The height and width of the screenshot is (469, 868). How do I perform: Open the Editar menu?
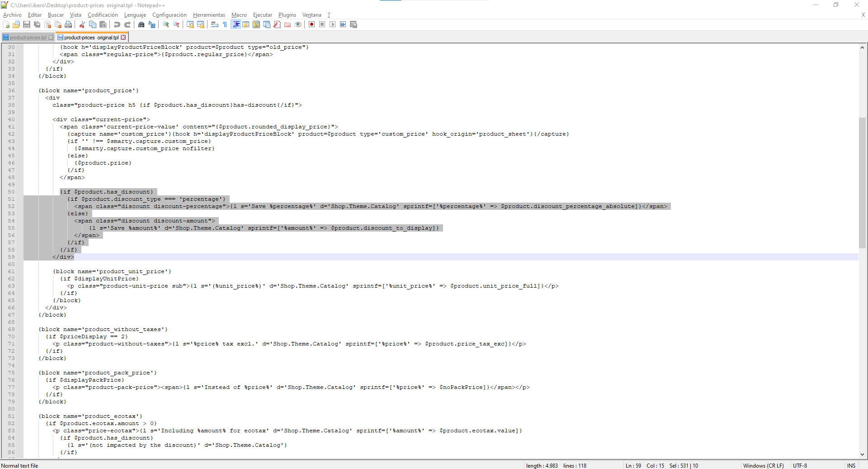pos(35,15)
